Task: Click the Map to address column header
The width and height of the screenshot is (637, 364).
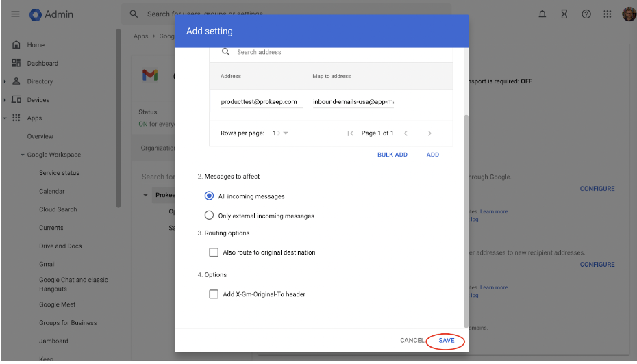Action: click(332, 76)
